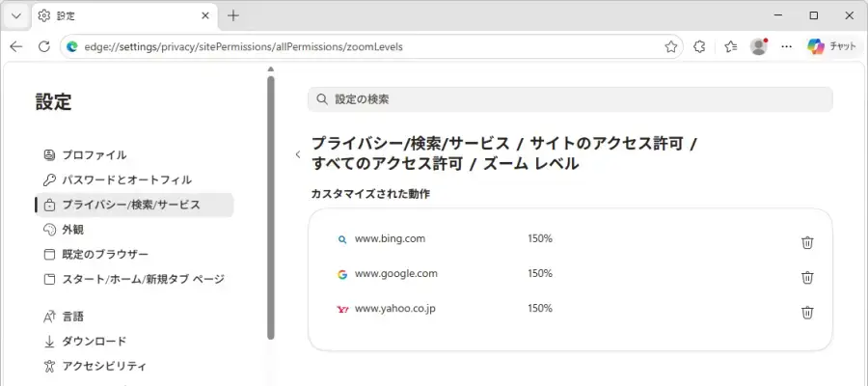Focus the 設定の検索 search field
868x386 pixels.
pyautogui.click(x=570, y=99)
